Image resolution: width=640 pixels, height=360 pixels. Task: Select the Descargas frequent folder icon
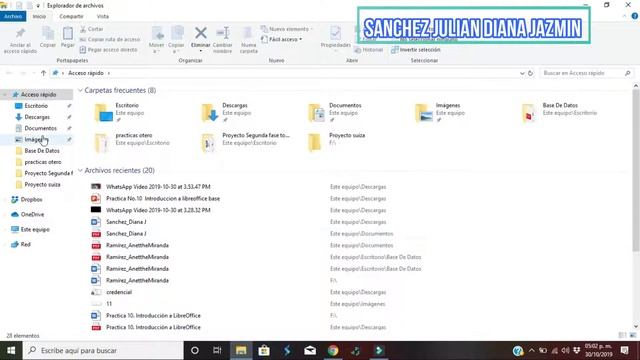(210, 113)
